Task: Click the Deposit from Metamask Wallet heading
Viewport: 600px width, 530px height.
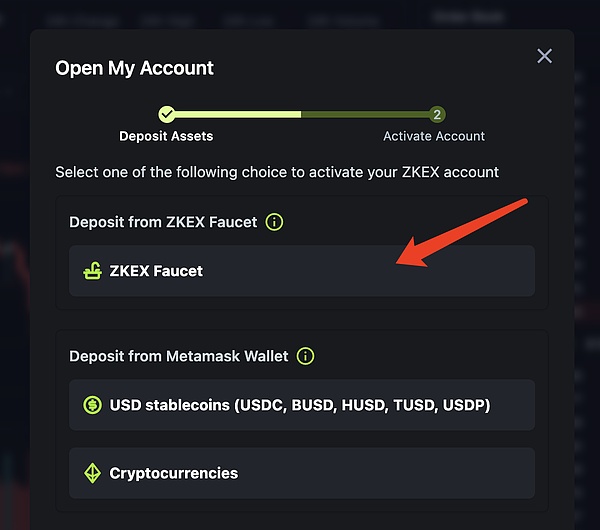Action: [179, 356]
